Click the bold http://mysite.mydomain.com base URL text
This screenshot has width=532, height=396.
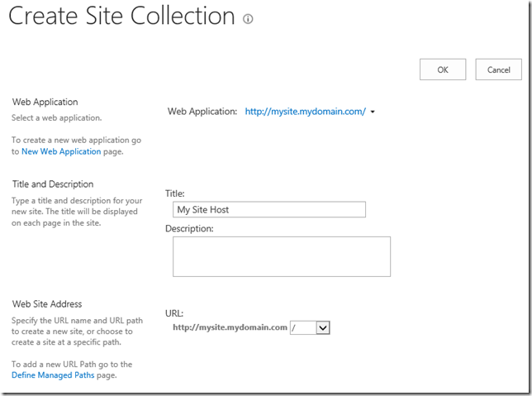point(230,327)
